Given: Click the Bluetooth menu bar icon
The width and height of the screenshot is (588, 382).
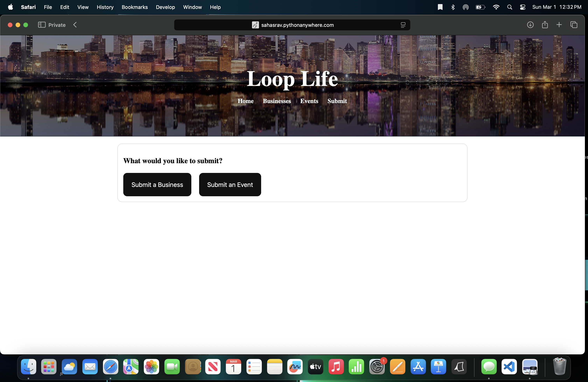Looking at the screenshot, I should pos(453,7).
